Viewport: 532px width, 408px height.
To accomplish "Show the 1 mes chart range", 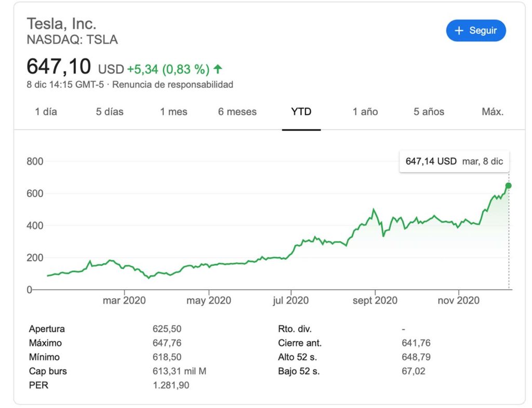I will pos(174,112).
